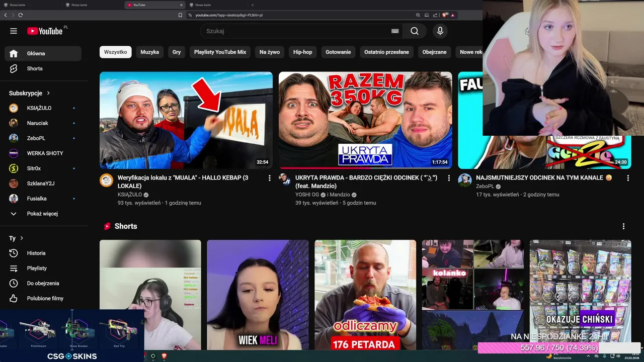The width and height of the screenshot is (644, 362).
Task: Open UKRYTA PRAWDA video title link
Action: tap(366, 182)
